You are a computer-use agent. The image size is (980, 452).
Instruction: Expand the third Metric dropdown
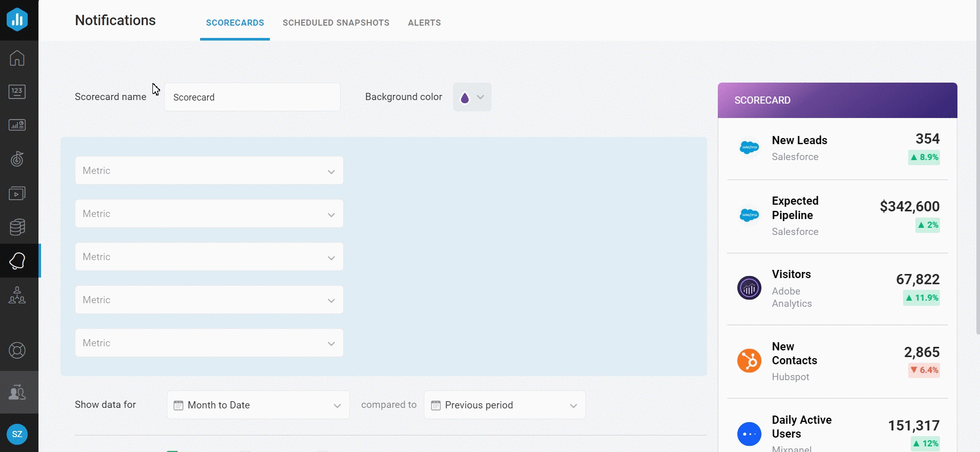tap(209, 257)
